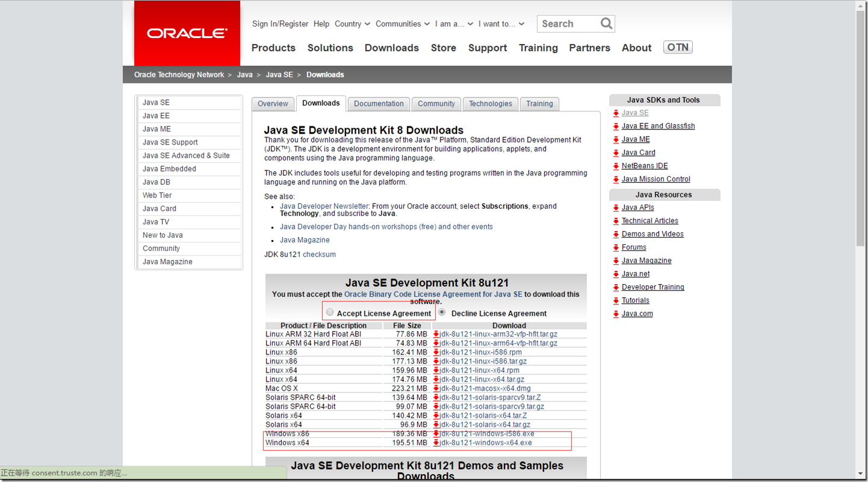The width and height of the screenshot is (868, 482).
Task: Click red arrow icon next to NetBeans IDE
Action: (x=616, y=166)
